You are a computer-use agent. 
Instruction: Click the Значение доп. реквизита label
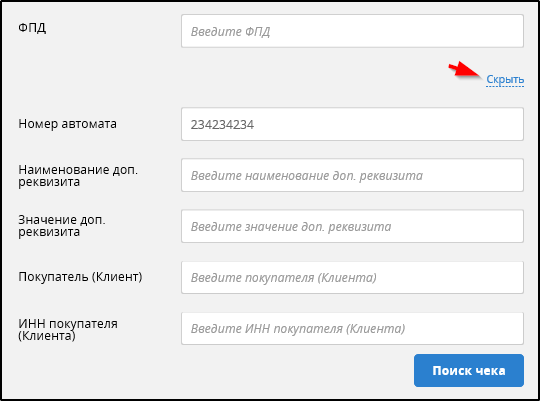[62, 226]
